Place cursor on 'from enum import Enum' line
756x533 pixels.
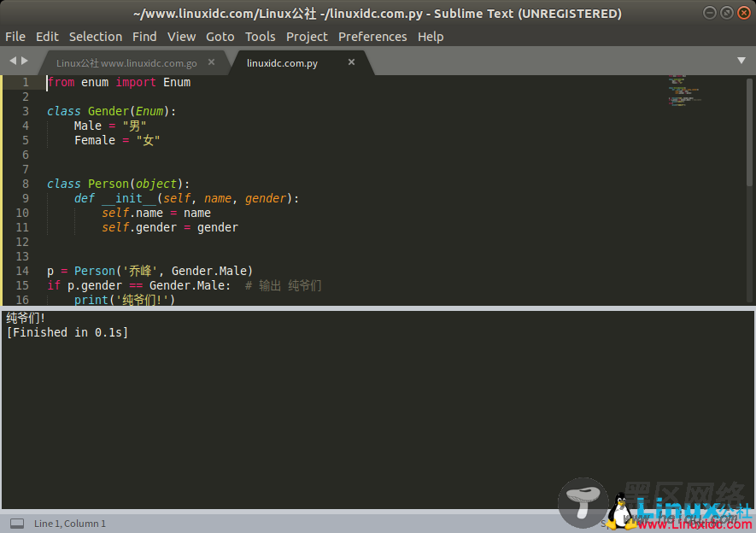(119, 82)
